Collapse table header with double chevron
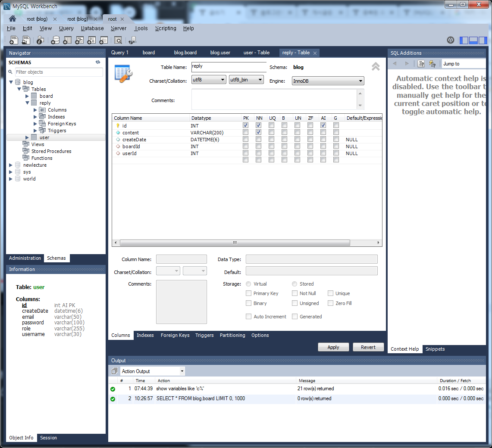 coord(376,66)
